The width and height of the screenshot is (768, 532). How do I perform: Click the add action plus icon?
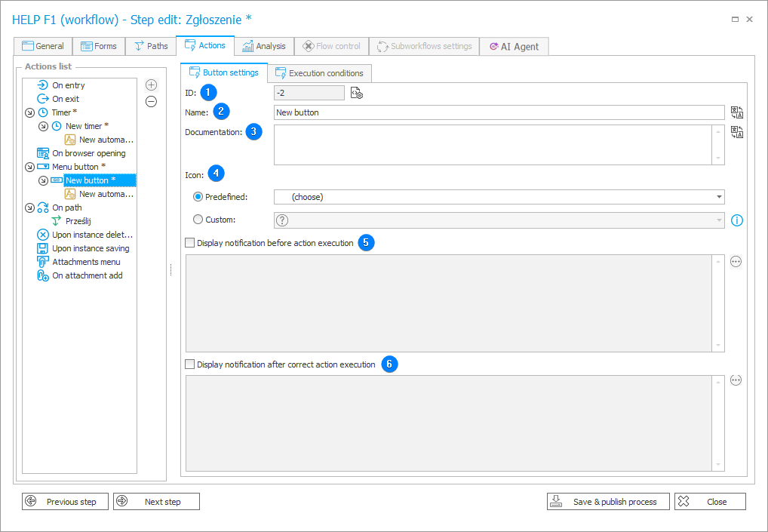[x=151, y=85]
